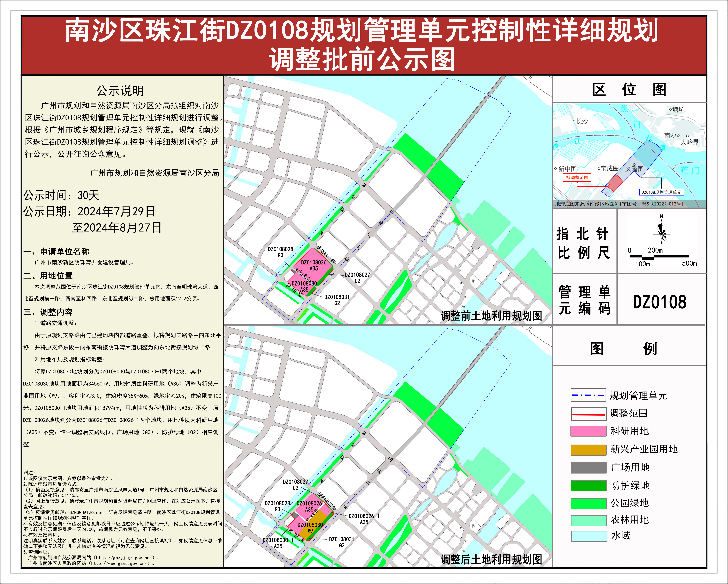Click the 科研用地 pink legend swatch

[x=588, y=431]
